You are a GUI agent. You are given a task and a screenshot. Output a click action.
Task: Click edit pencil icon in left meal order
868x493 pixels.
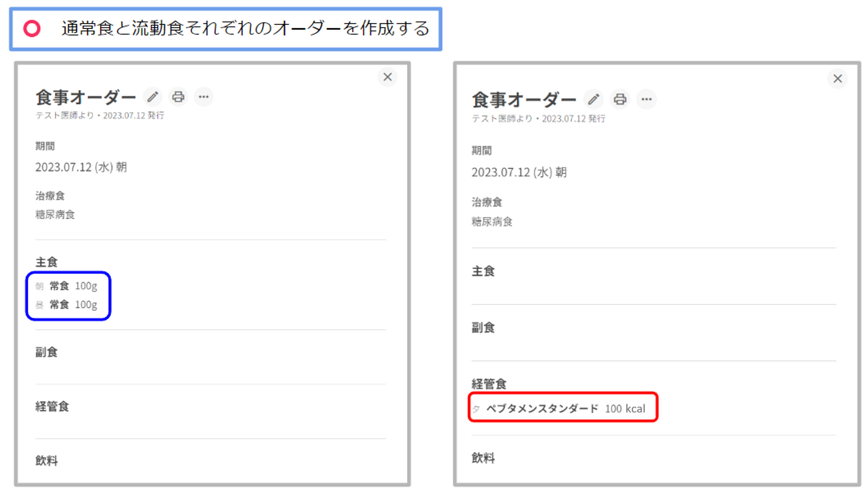[x=152, y=97]
